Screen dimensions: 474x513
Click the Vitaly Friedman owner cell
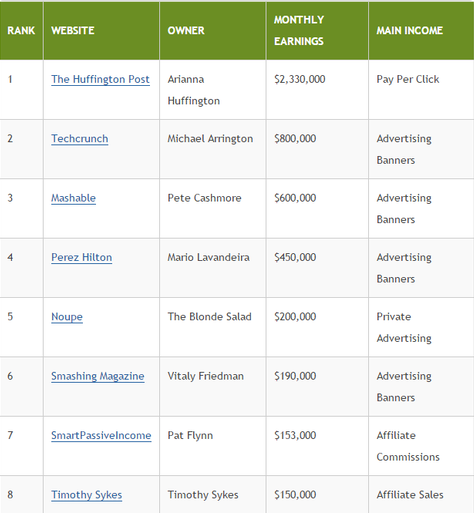(213, 387)
